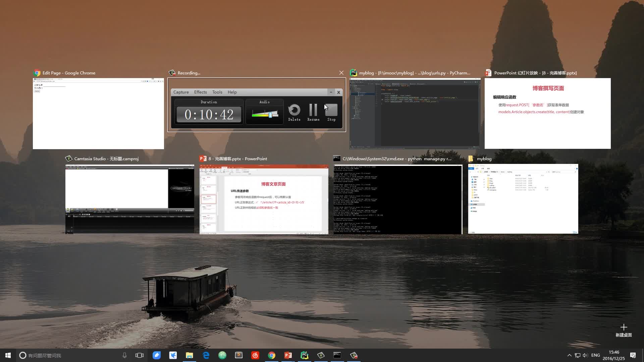The width and height of the screenshot is (644, 362).
Task: Switch to Google Chrome via taskbar
Action: [x=272, y=355]
